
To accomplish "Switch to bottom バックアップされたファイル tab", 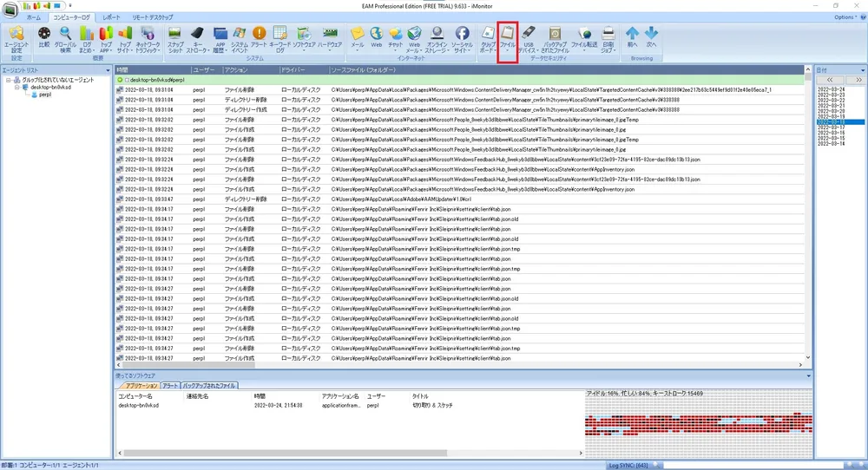I will [x=209, y=385].
